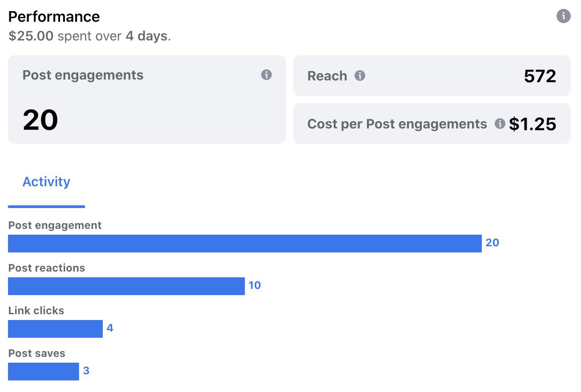Viewport: 581px width, 392px height.
Task: Click the Post engagement bar
Action: 245,244
